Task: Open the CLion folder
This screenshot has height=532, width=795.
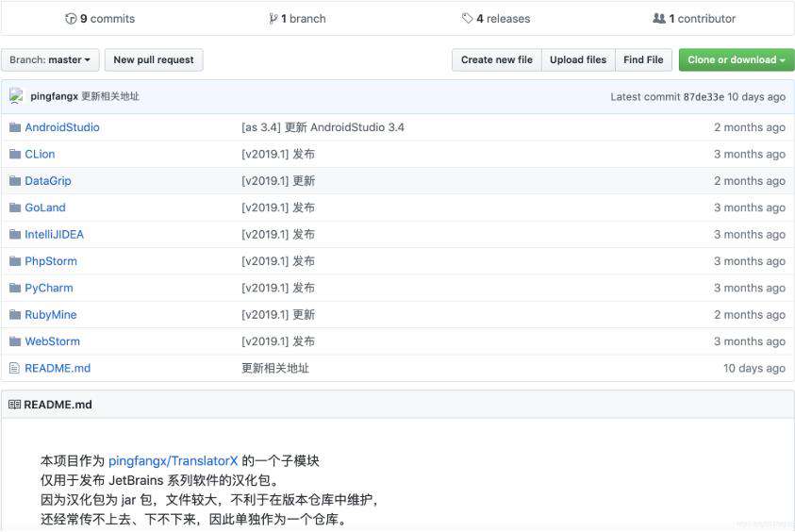Action: [x=40, y=154]
